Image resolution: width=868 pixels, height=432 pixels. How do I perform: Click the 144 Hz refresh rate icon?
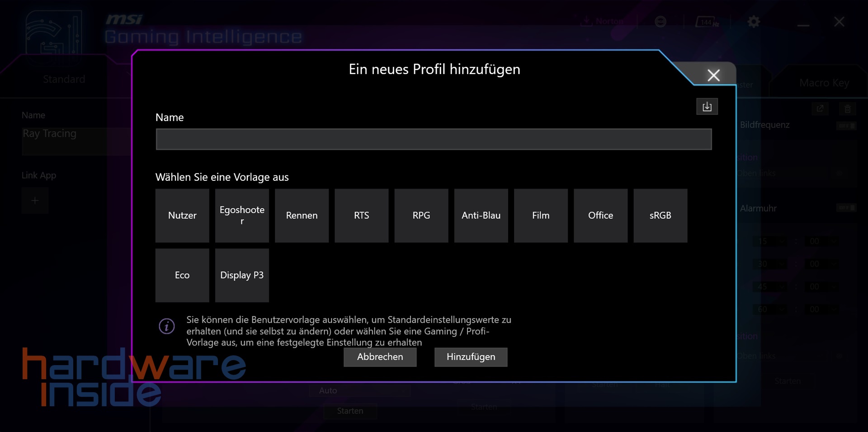(x=707, y=22)
